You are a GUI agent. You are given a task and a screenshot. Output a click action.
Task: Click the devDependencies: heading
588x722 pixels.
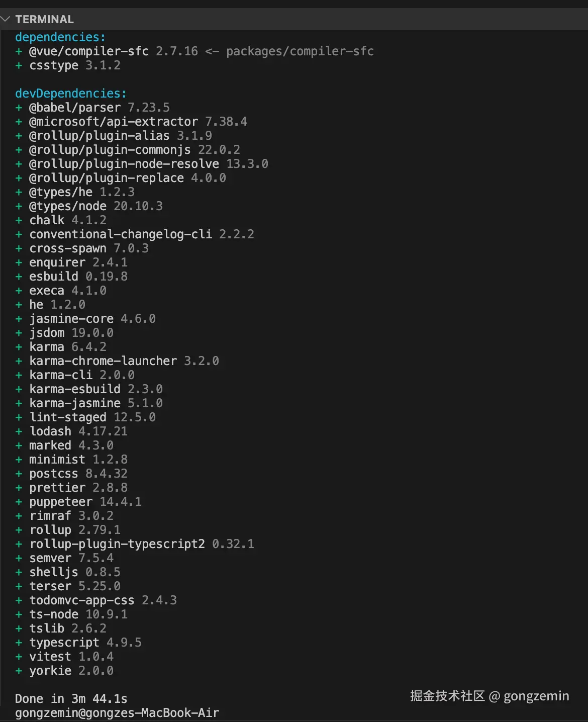pyautogui.click(x=71, y=94)
